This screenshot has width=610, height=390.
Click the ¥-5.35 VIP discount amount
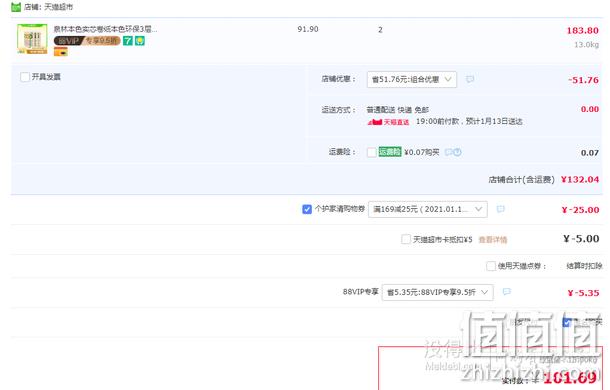pos(583,293)
